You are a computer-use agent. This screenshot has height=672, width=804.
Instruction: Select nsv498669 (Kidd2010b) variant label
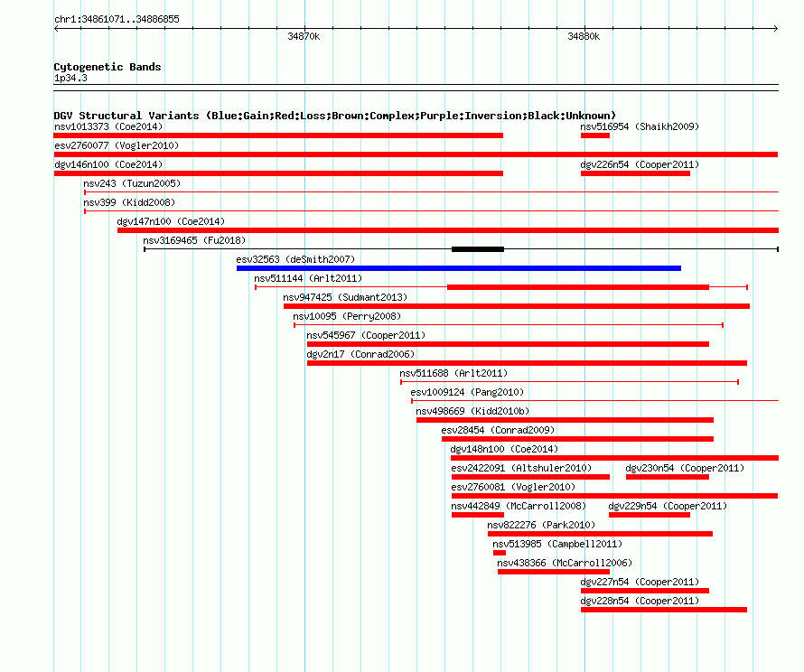(472, 411)
